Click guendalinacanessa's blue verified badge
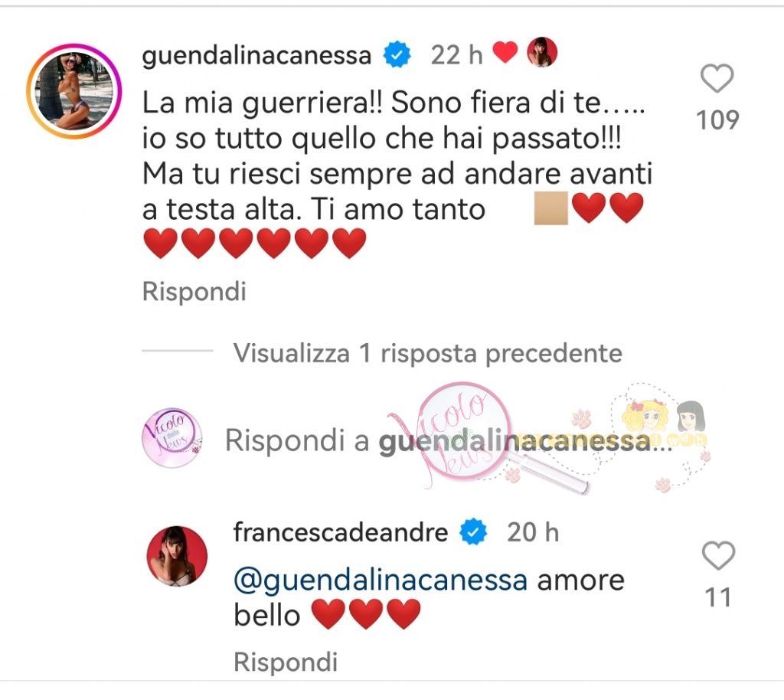This screenshot has width=784, height=700. pyautogui.click(x=397, y=55)
